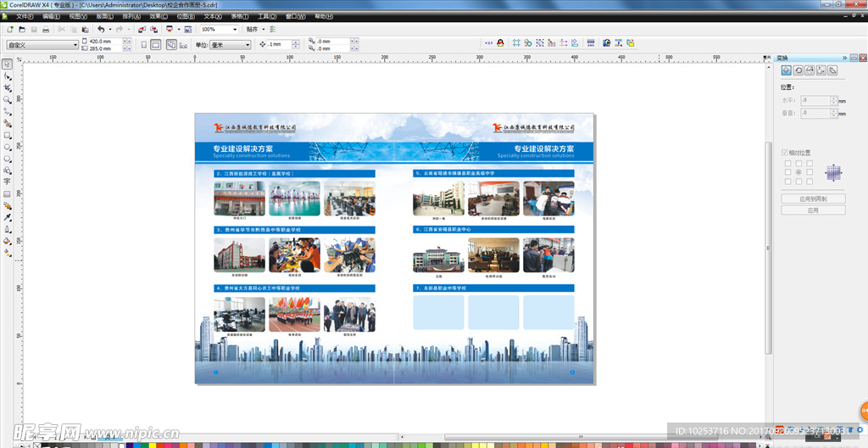Screen dimensions: 868x448
Task: Pick the yellow swatch in palette
Action: tap(153, 445)
